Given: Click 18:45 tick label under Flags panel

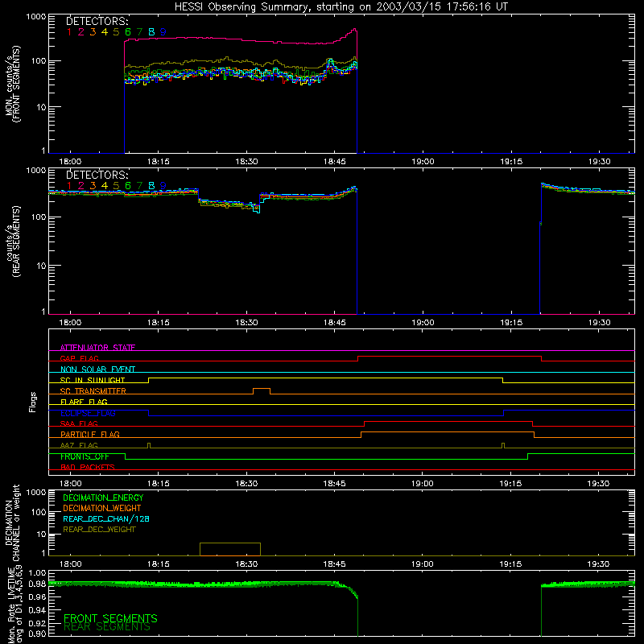Looking at the screenshot, I should 335,484.
